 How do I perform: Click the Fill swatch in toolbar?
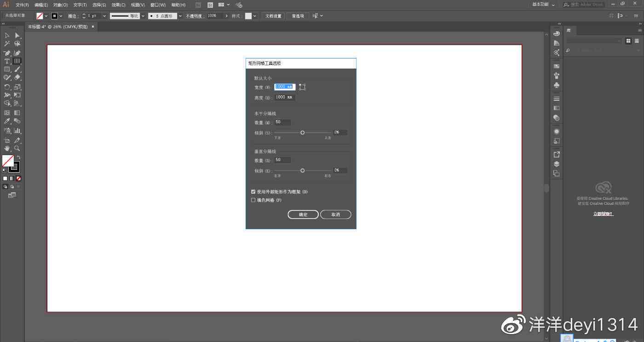click(8, 161)
